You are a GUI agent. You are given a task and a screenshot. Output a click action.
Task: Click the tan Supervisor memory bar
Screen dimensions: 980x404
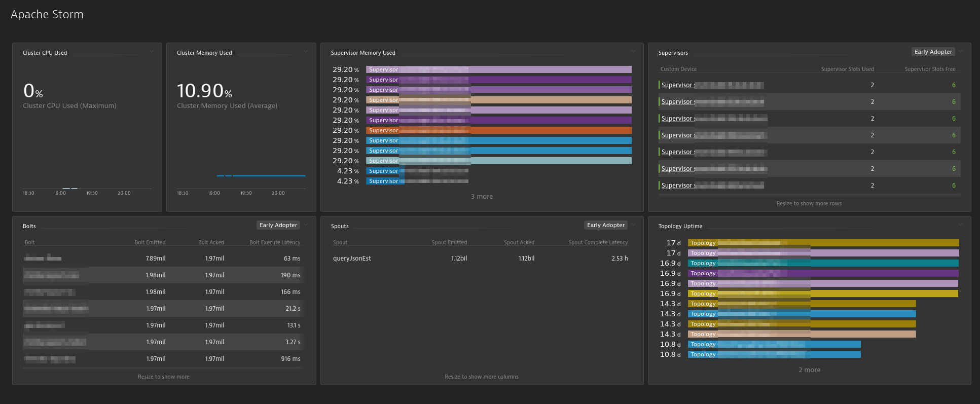click(x=499, y=100)
